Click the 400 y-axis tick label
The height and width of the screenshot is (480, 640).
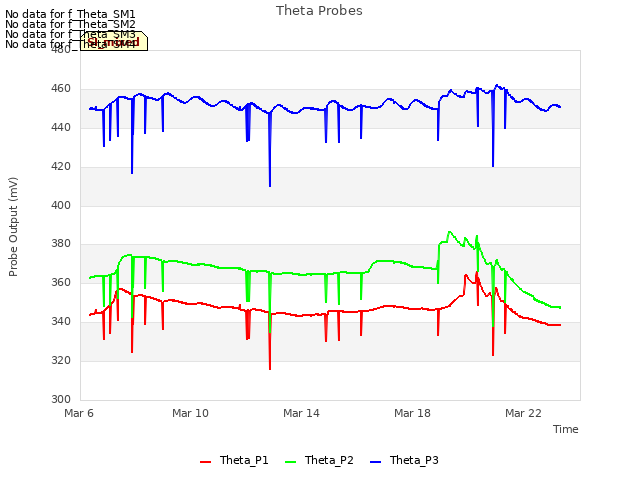[x=61, y=205]
